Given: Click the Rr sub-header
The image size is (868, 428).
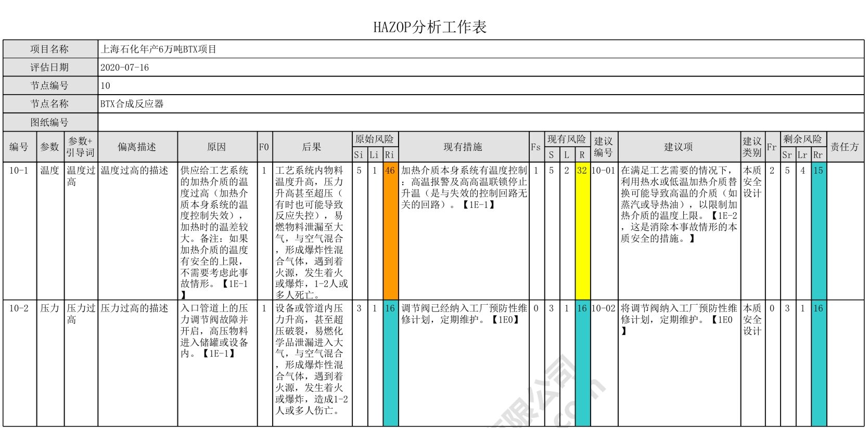Looking at the screenshot, I should point(819,155).
